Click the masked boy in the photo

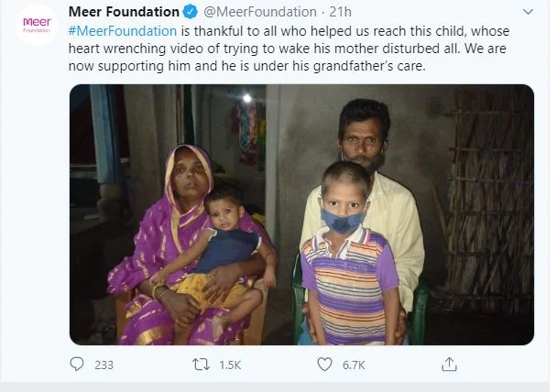click(350, 253)
